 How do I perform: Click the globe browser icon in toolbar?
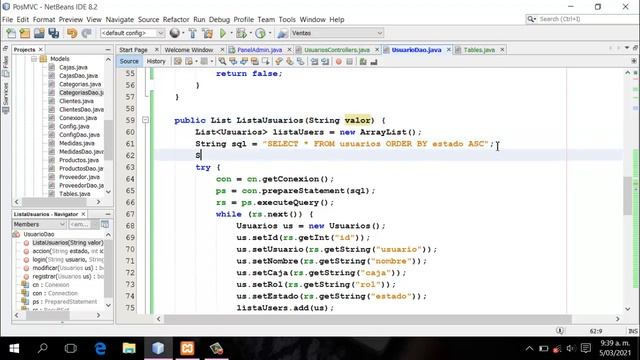[175, 33]
